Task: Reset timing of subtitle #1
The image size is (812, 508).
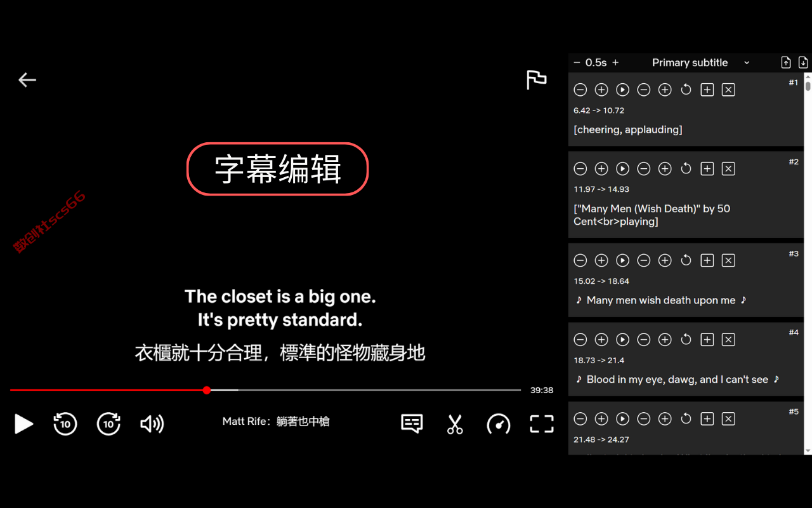Action: click(686, 90)
